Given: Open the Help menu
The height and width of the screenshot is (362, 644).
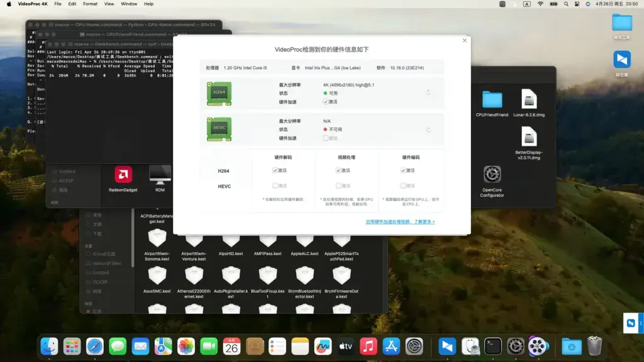Looking at the screenshot, I should coord(148,4).
